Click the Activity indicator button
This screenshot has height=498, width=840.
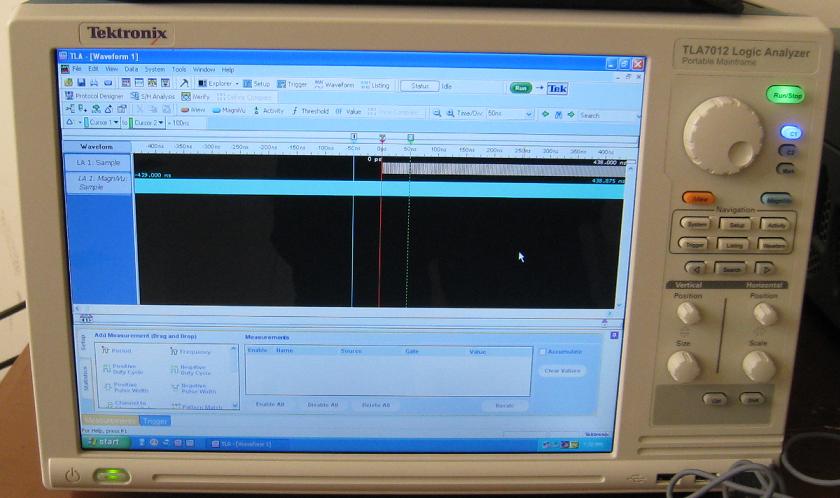[x=268, y=111]
